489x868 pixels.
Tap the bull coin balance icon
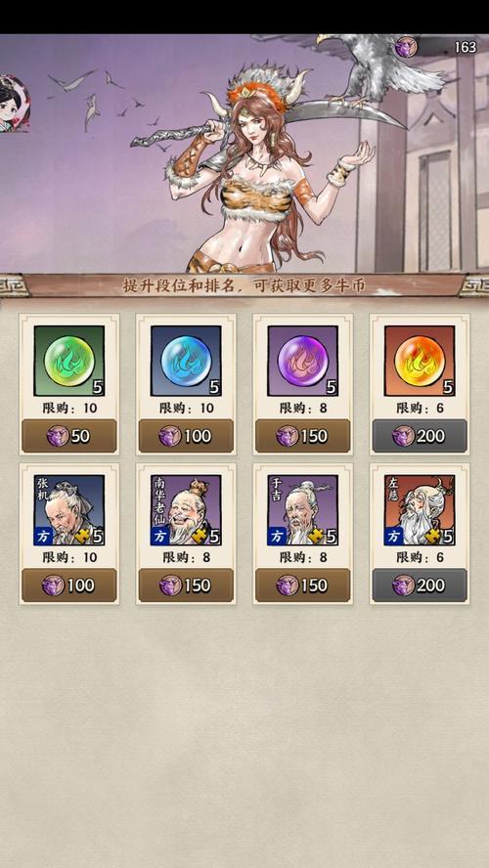pos(406,47)
